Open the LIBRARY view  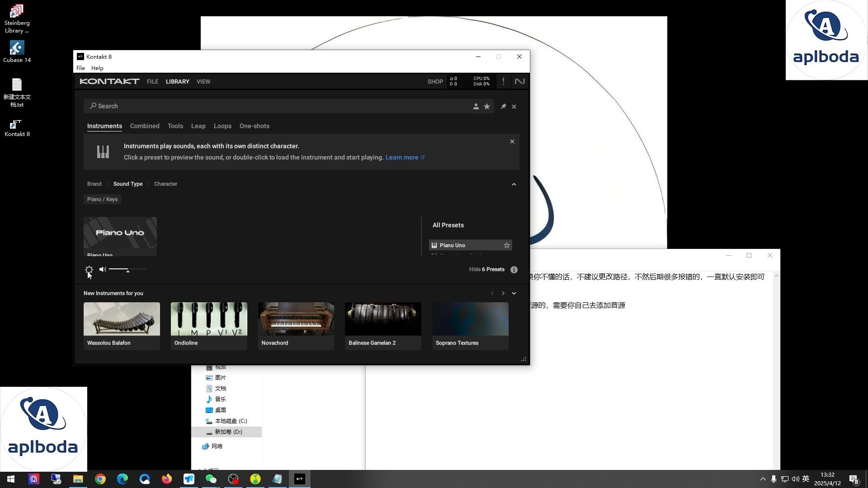pos(177,82)
